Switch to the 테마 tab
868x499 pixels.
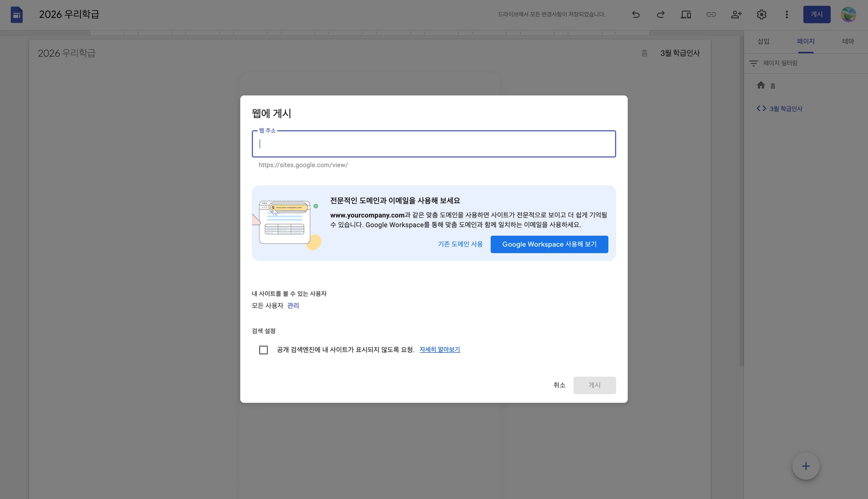click(x=848, y=42)
